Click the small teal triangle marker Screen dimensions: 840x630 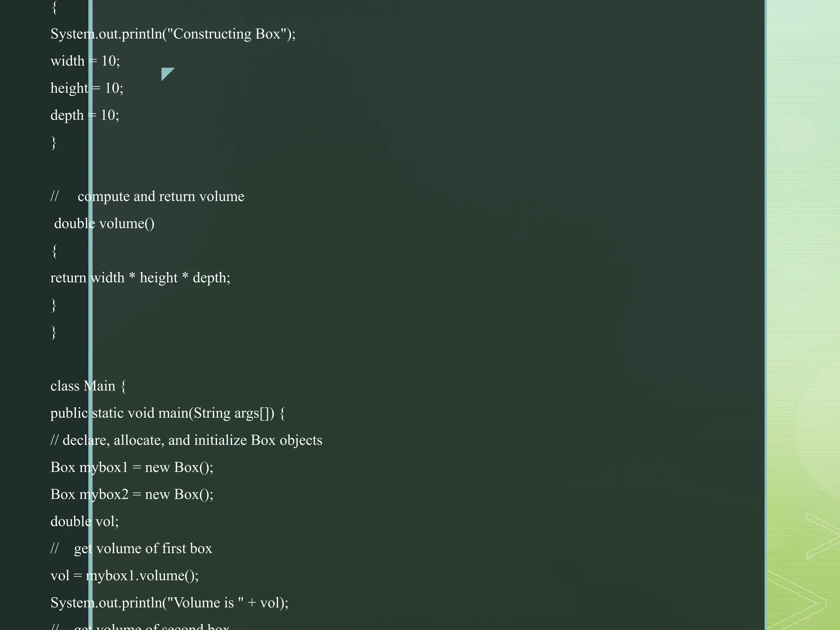pyautogui.click(x=167, y=73)
